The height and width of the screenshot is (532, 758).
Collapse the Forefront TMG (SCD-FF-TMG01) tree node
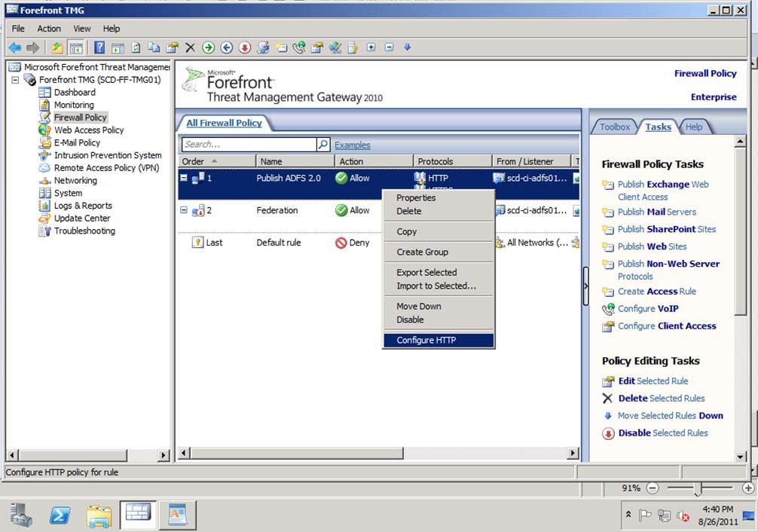tap(15, 80)
